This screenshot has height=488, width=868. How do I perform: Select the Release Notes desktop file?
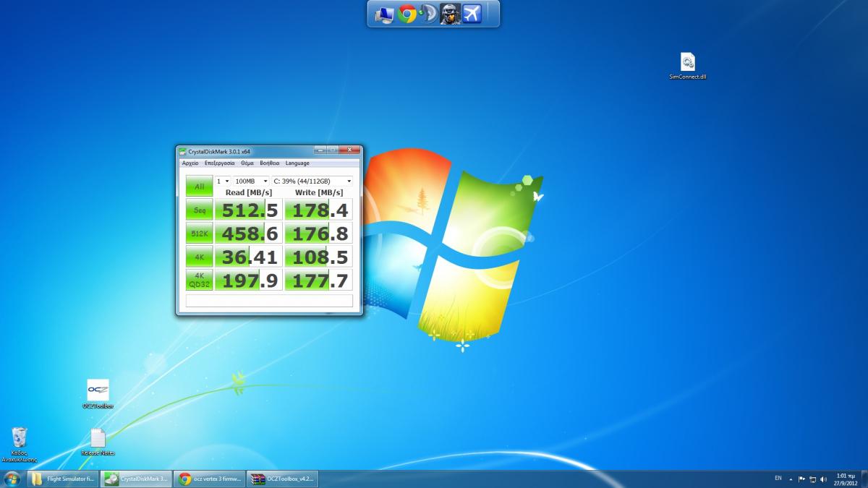click(98, 442)
